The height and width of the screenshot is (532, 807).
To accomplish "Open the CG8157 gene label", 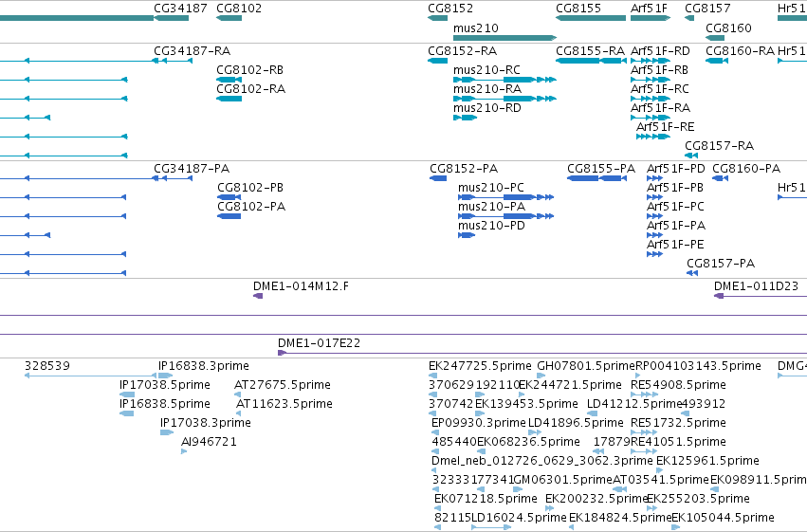I will point(707,9).
